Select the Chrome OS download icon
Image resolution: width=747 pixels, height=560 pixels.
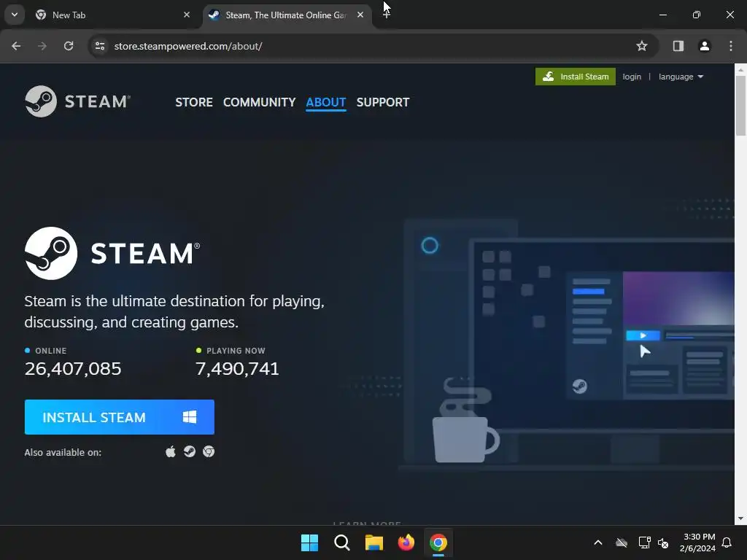[209, 451]
